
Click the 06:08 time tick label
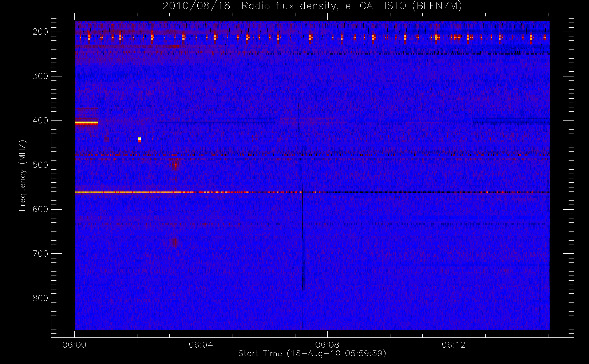(x=327, y=345)
